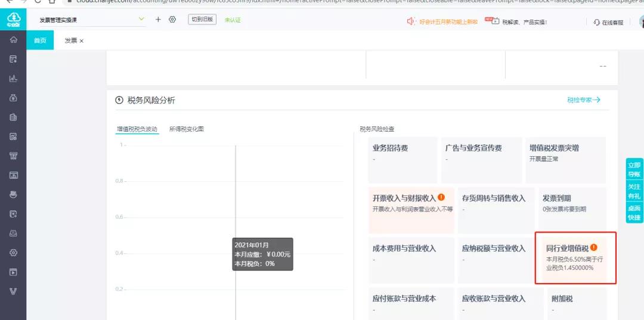The height and width of the screenshot is (320, 644).
Task: Open the settings gear in the left sidebar
Action: [x=13, y=253]
